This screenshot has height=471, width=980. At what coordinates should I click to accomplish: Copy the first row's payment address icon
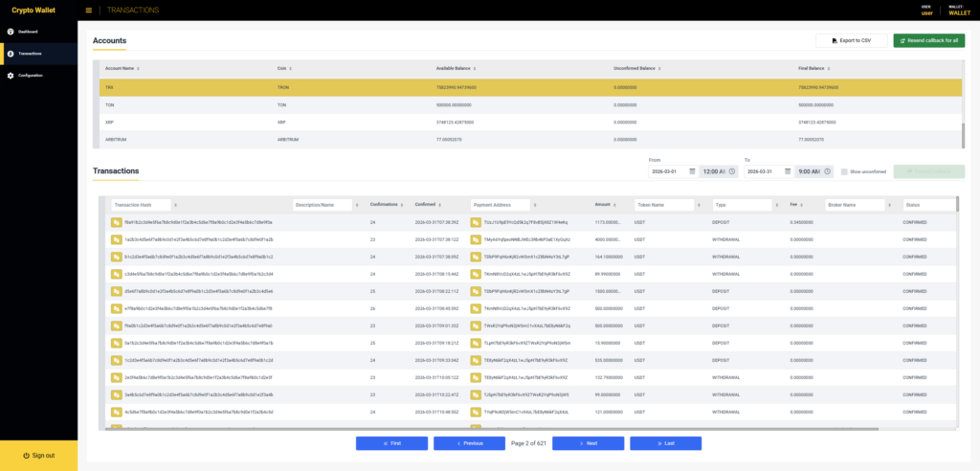click(476, 222)
